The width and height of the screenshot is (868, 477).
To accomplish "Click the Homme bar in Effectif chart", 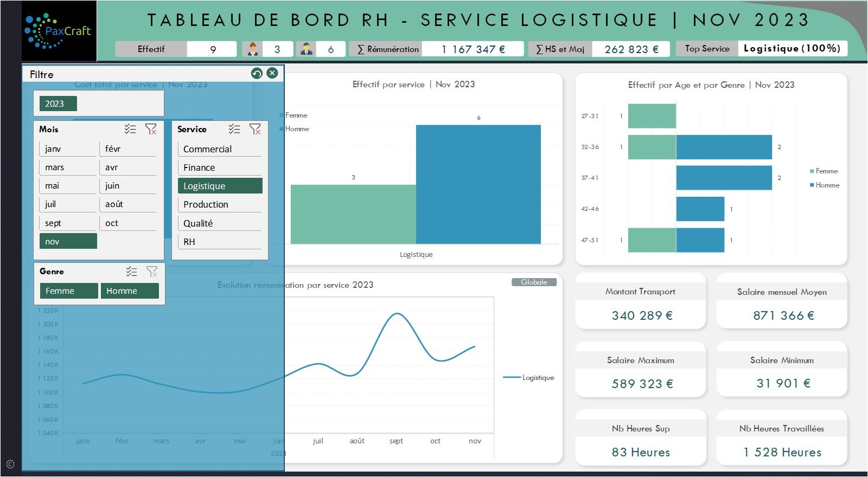I will click(478, 184).
